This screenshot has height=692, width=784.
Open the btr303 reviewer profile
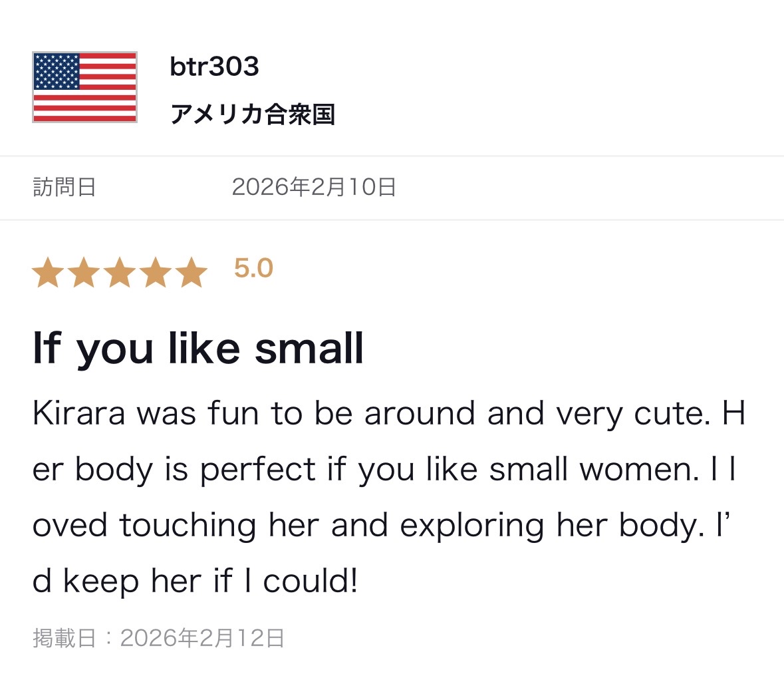[x=214, y=67]
